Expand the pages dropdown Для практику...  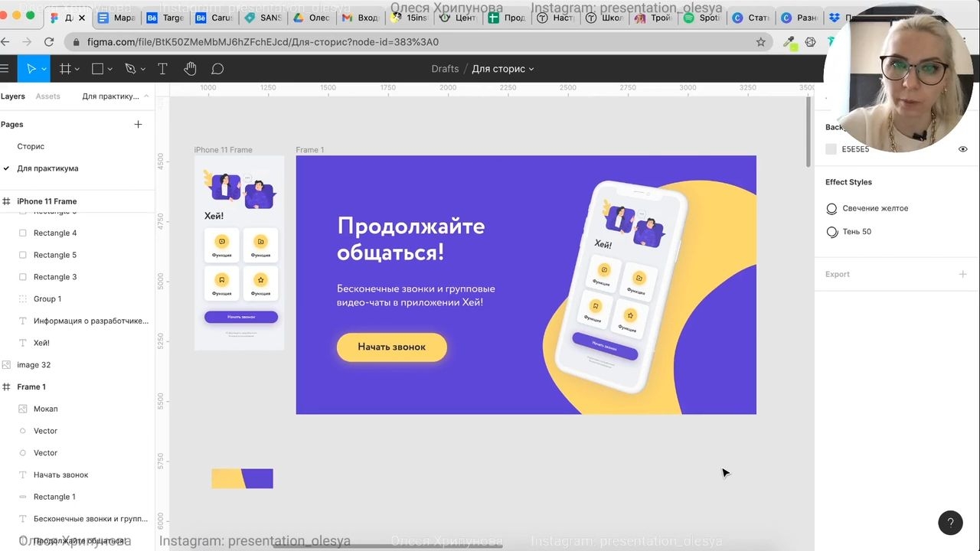pyautogui.click(x=116, y=96)
